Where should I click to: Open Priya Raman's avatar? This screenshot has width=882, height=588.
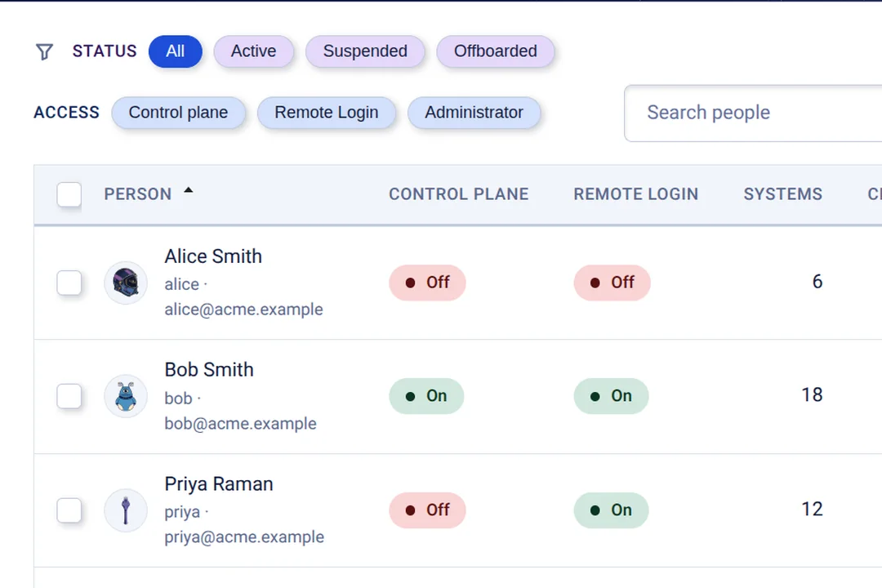tap(126, 510)
